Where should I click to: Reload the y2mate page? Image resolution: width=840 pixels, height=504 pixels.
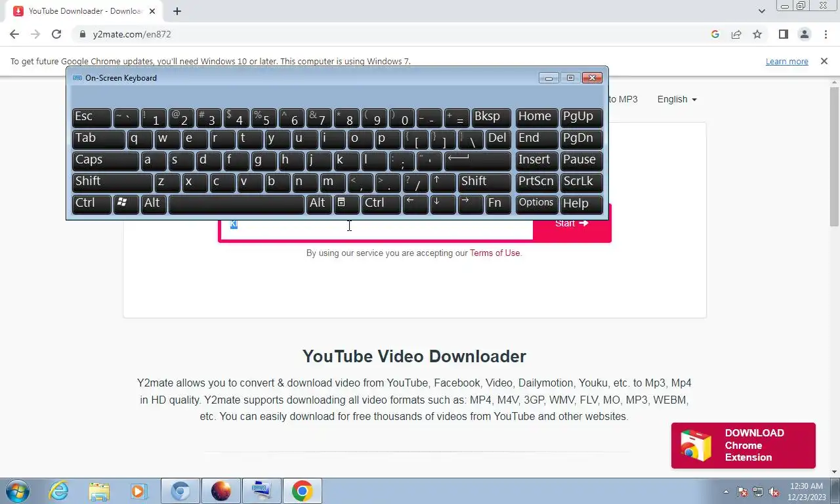click(56, 34)
